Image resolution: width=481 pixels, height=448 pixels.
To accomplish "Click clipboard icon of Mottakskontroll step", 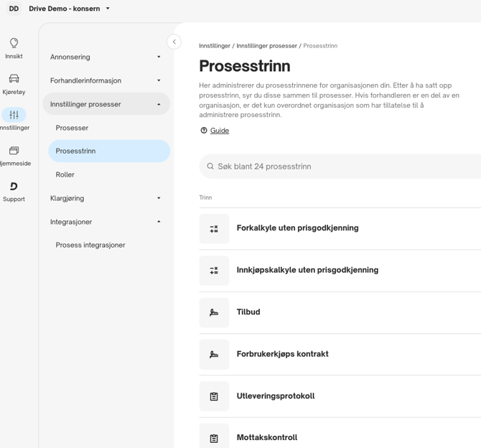I will click(214, 438).
